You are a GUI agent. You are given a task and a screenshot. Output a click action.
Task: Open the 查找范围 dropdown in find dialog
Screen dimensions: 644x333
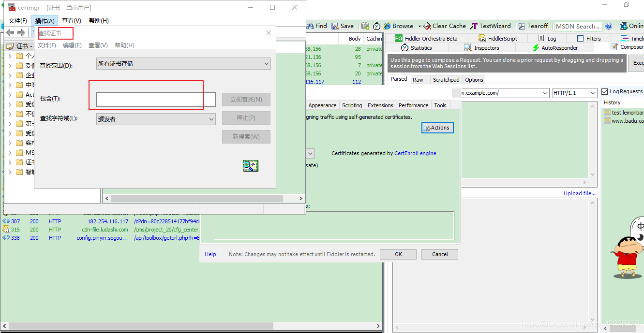183,63
